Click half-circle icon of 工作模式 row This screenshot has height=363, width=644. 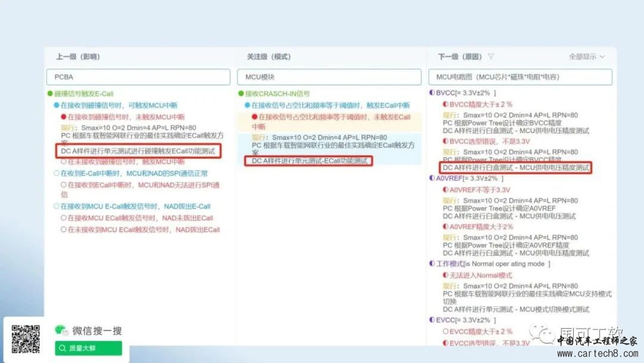click(x=432, y=263)
